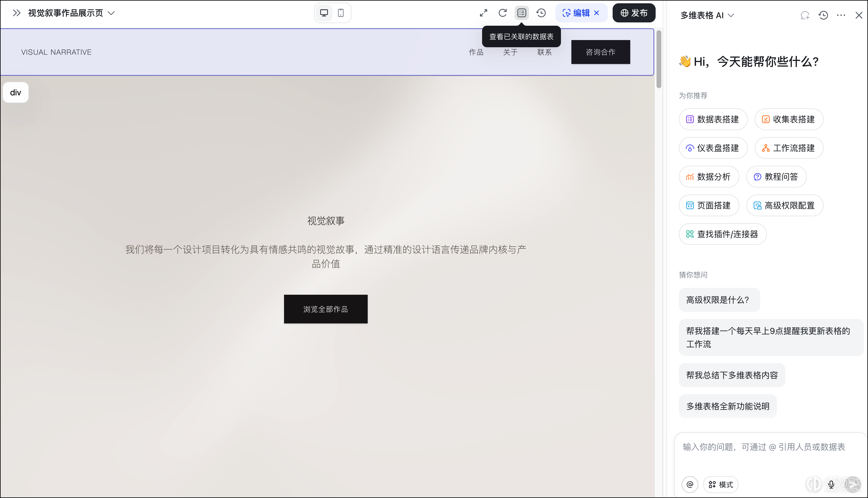Select the 9点提醒 workflow suggested question

tap(771, 337)
